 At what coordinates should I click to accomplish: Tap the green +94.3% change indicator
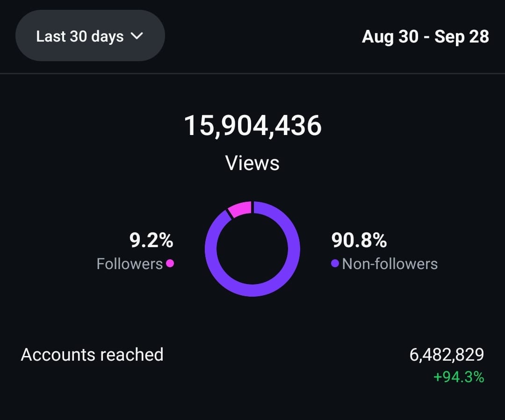coord(459,377)
